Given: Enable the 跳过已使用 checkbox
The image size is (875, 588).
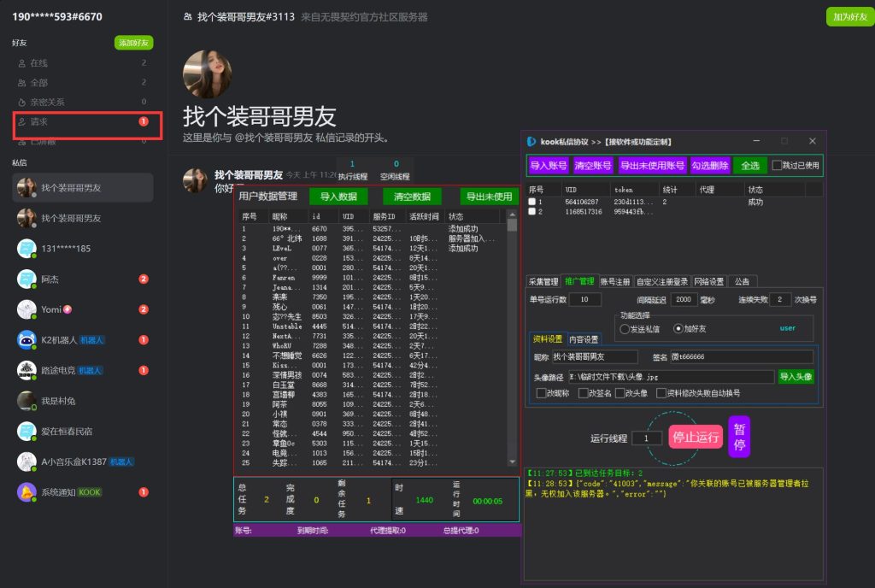Looking at the screenshot, I should [777, 166].
